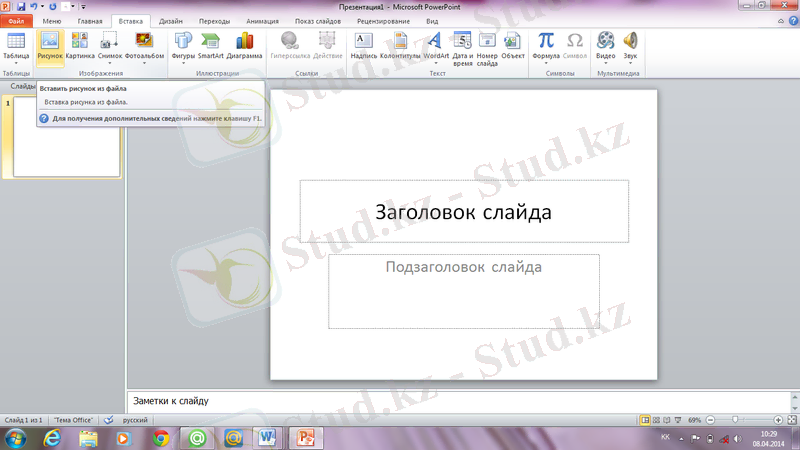Click the Объект insert icon

click(x=513, y=45)
